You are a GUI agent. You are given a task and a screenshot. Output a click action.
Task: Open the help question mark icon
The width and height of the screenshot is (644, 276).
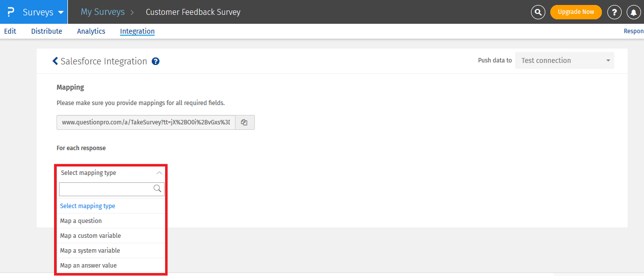(x=615, y=12)
